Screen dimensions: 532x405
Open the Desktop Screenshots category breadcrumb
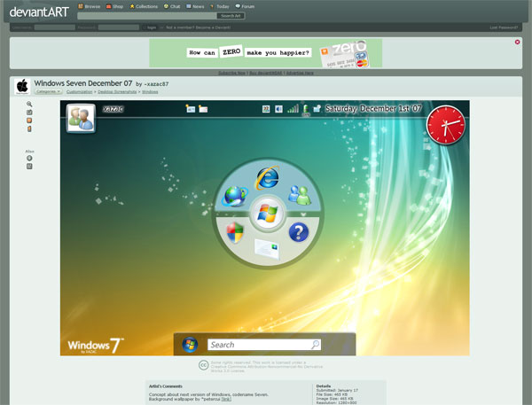[117, 92]
